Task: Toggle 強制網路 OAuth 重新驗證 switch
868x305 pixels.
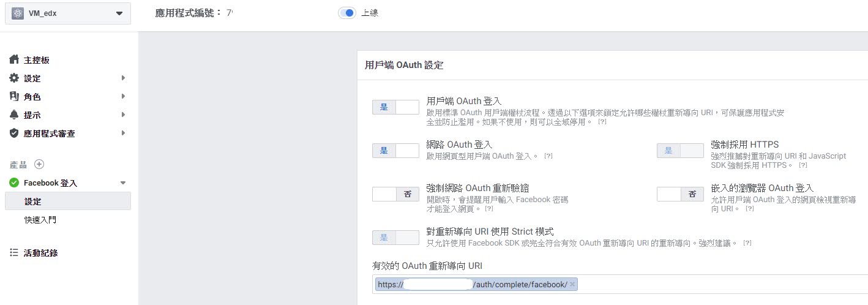Action: pyautogui.click(x=395, y=194)
